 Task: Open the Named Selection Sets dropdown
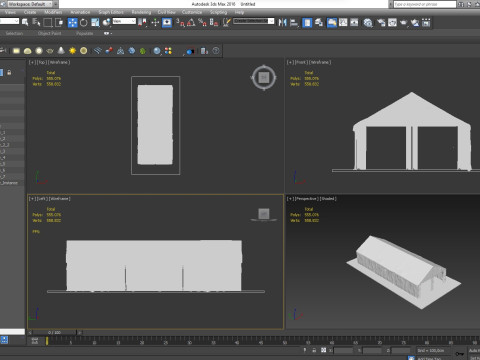[x=254, y=21]
